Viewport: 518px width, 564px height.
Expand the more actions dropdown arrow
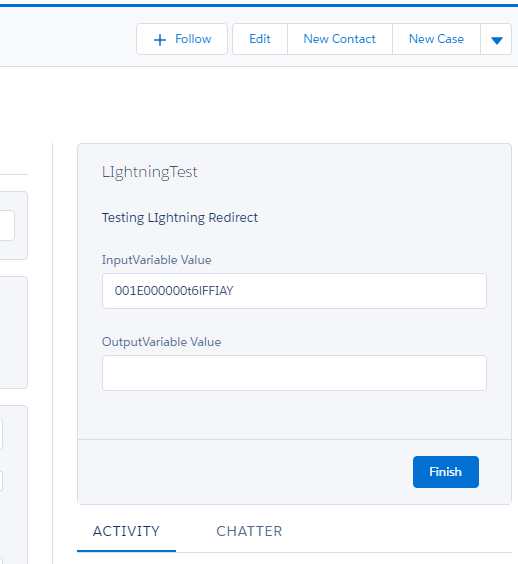pos(496,39)
